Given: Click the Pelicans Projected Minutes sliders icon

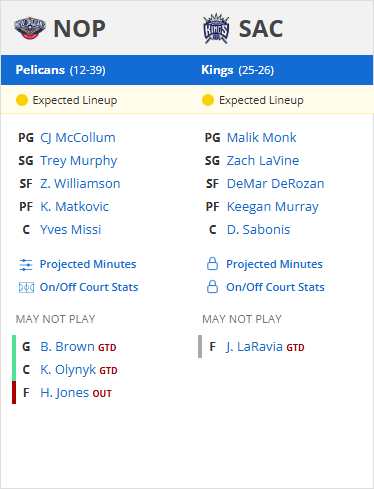Looking at the screenshot, I should point(26,265).
